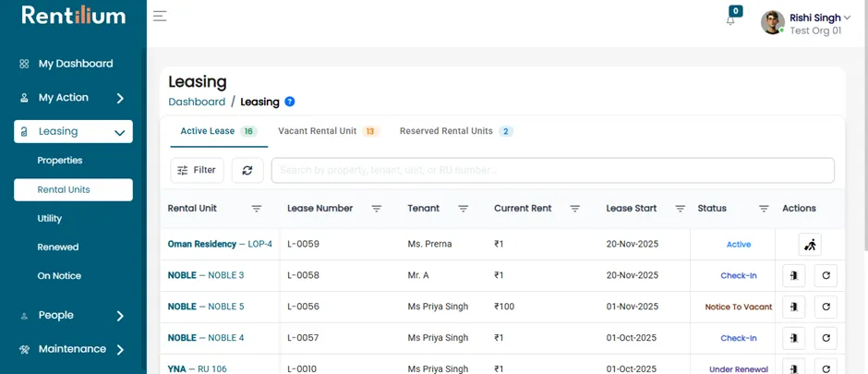
Task: Toggle the hamburger sidebar menu icon
Action: pyautogui.click(x=160, y=16)
